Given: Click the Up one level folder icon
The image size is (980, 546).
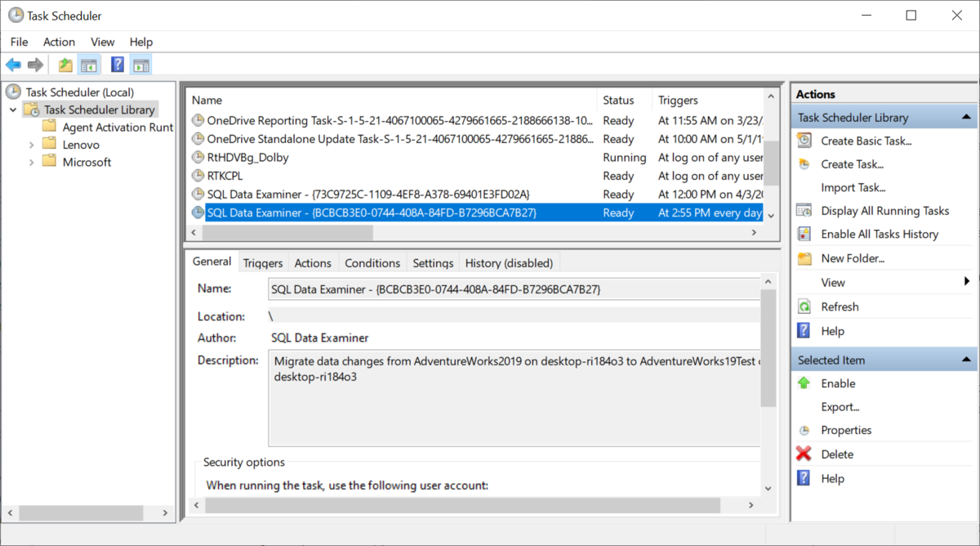Looking at the screenshot, I should (65, 65).
